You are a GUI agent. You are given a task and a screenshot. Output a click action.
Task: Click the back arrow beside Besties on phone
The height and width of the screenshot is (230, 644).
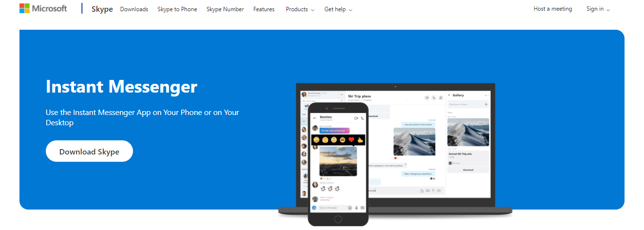click(315, 118)
